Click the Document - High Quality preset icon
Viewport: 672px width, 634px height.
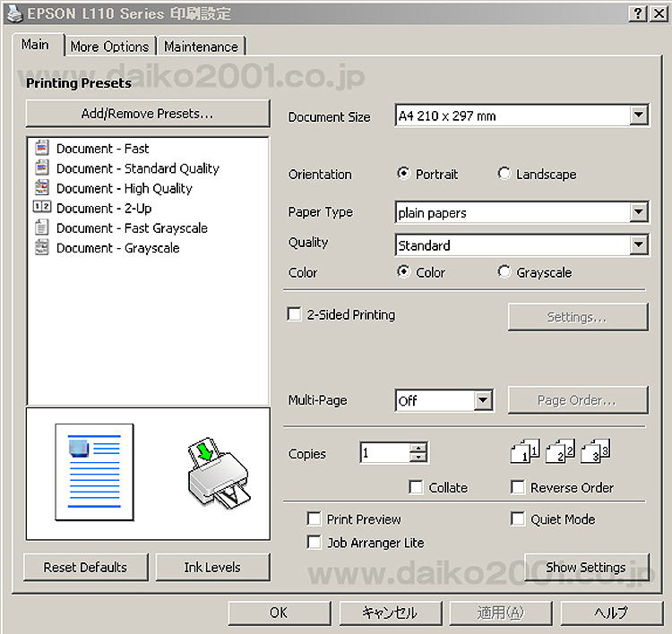(x=41, y=187)
